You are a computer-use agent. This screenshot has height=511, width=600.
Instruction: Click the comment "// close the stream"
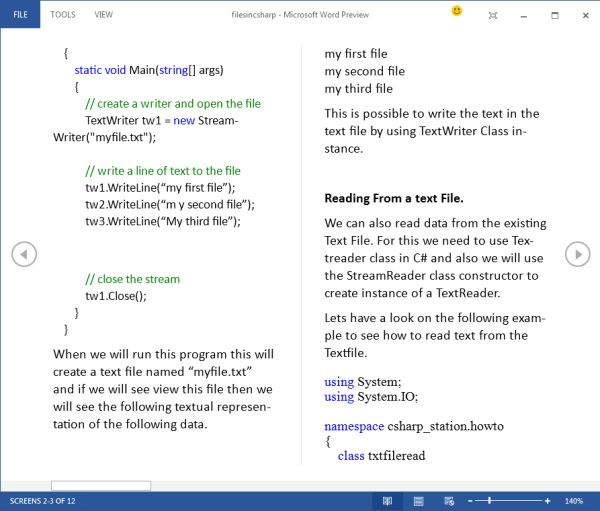click(132, 279)
